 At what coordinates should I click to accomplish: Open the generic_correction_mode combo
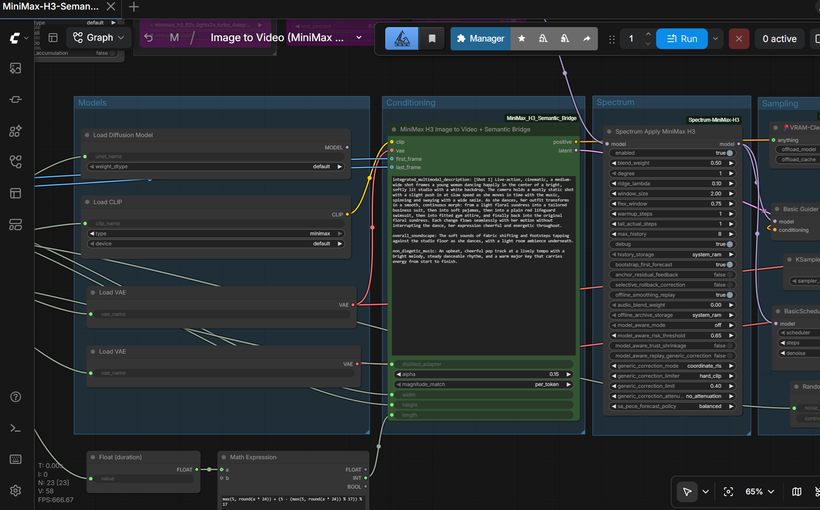pos(672,366)
